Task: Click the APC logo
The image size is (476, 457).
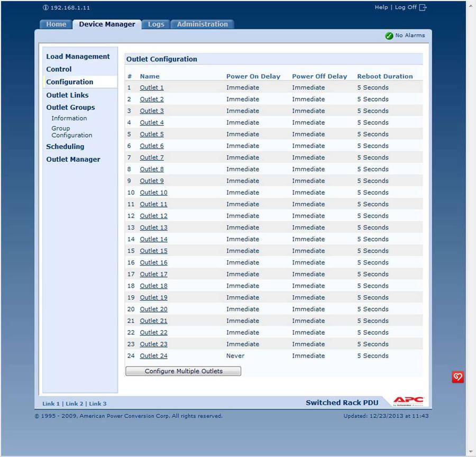Action: [408, 401]
